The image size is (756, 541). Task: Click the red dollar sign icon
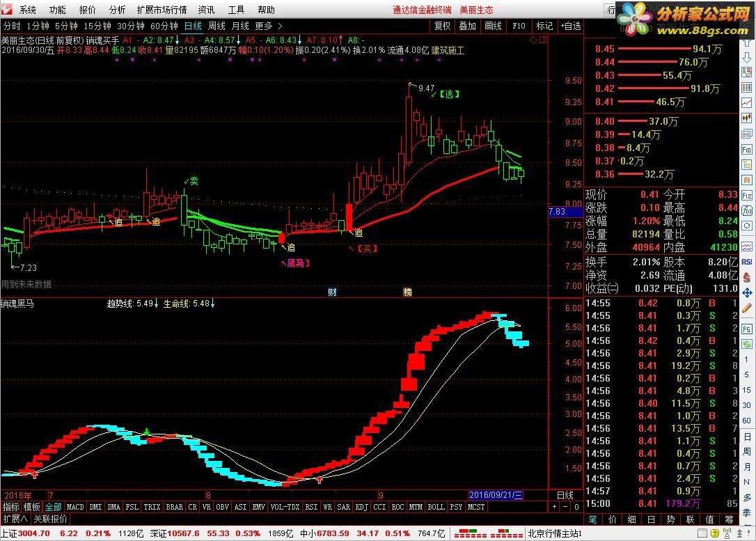(746, 277)
